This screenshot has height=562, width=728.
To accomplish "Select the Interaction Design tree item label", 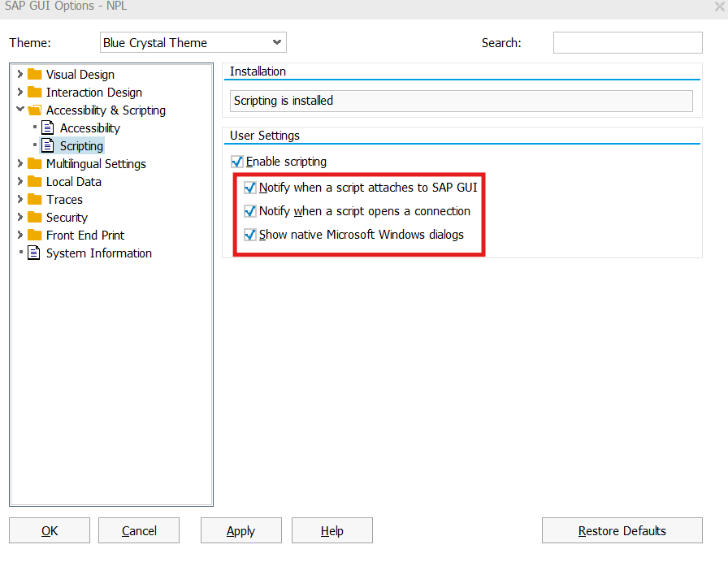I will pyautogui.click(x=93, y=93).
